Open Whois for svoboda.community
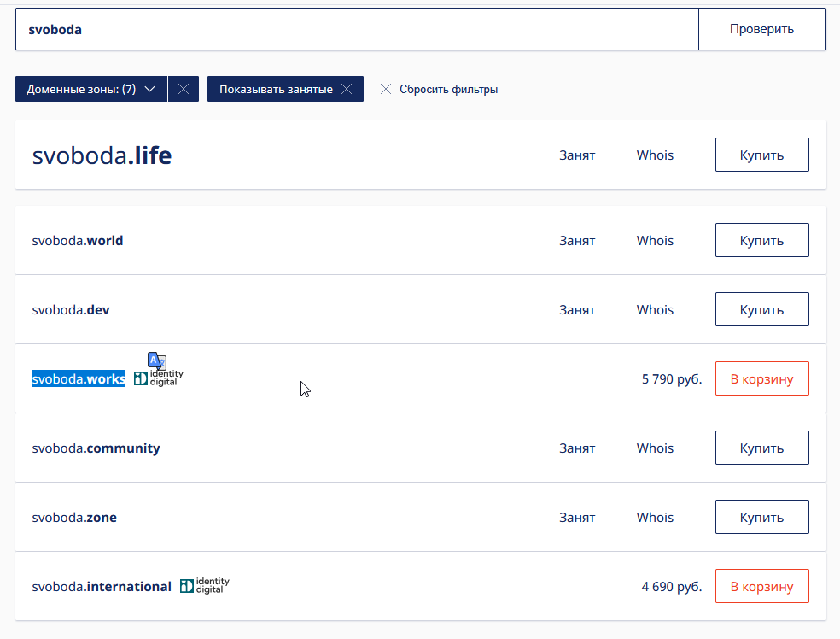Screen dimensions: 840x639 [x=655, y=448]
